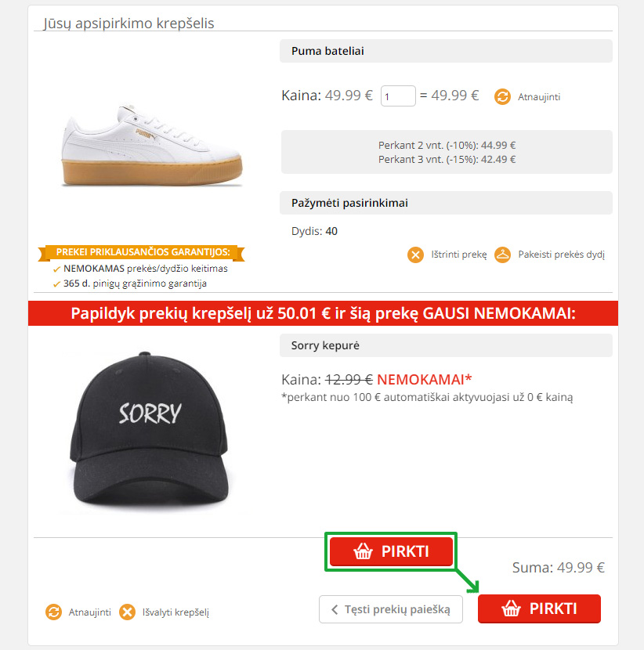Select Pakeisti prekės dydį link
The image size is (644, 650).
coord(562,255)
